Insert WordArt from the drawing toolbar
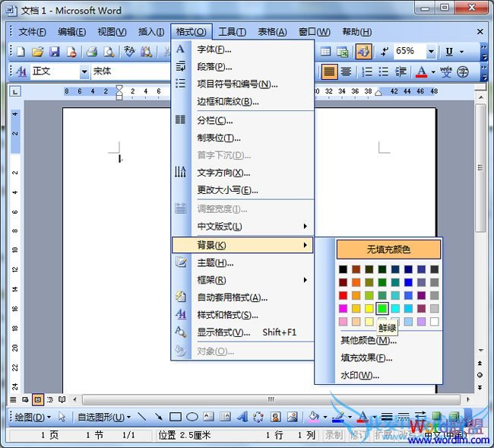Image resolution: width=494 pixels, height=448 pixels. click(x=242, y=417)
